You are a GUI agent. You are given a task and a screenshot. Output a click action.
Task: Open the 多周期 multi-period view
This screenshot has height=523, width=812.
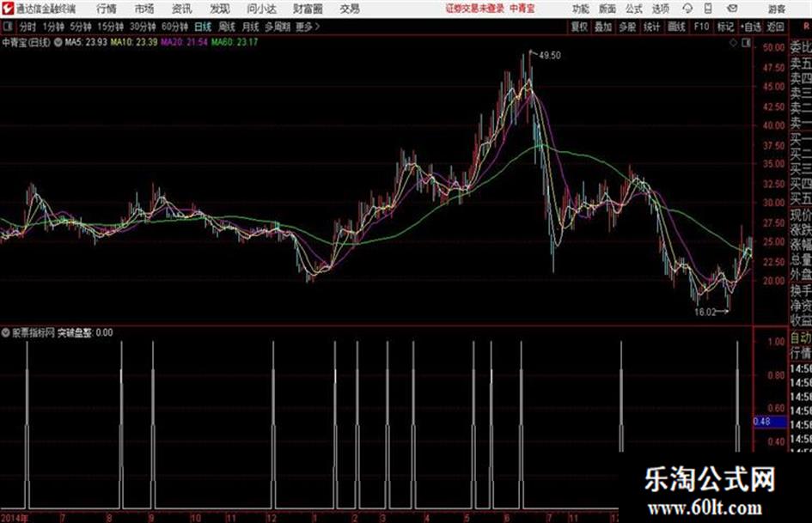(278, 27)
